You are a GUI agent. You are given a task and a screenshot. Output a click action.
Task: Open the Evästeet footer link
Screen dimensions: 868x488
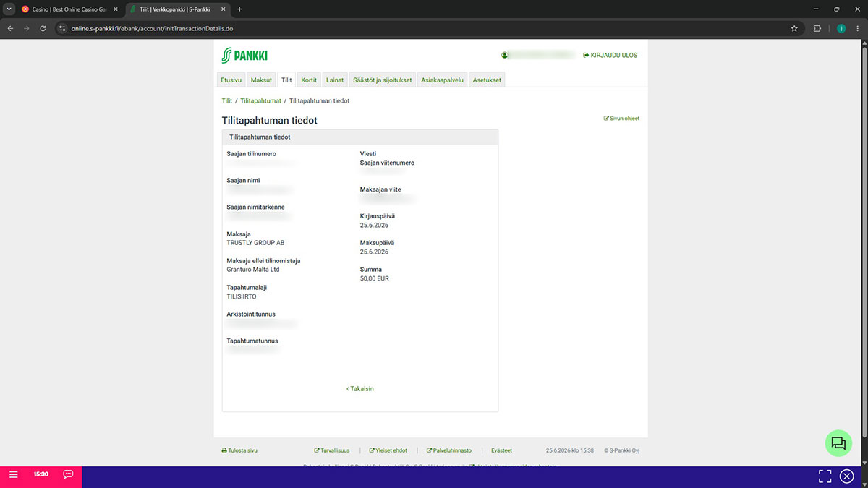(501, 450)
